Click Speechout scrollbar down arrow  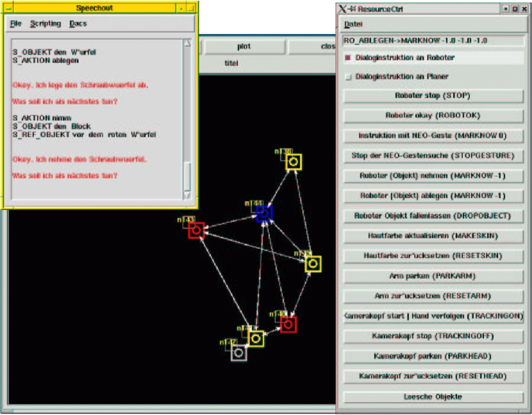click(187, 195)
